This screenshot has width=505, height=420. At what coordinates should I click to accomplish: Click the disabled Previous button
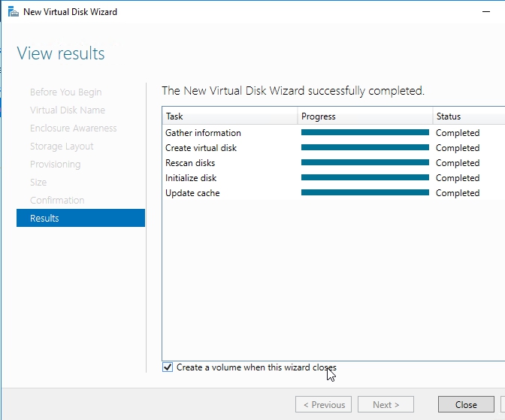(x=323, y=404)
